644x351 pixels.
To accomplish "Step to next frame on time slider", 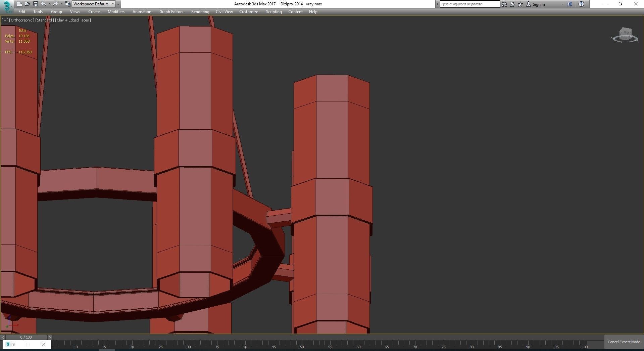I will click(x=50, y=337).
